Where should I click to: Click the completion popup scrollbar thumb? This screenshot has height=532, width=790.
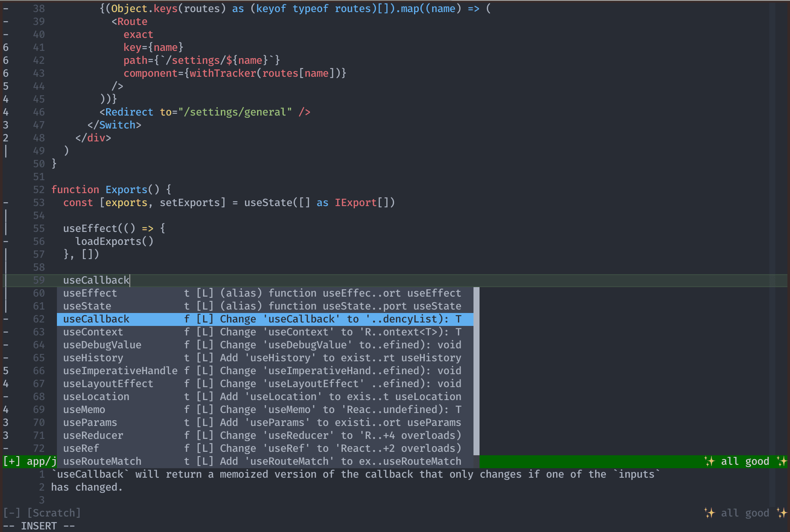[477, 371]
